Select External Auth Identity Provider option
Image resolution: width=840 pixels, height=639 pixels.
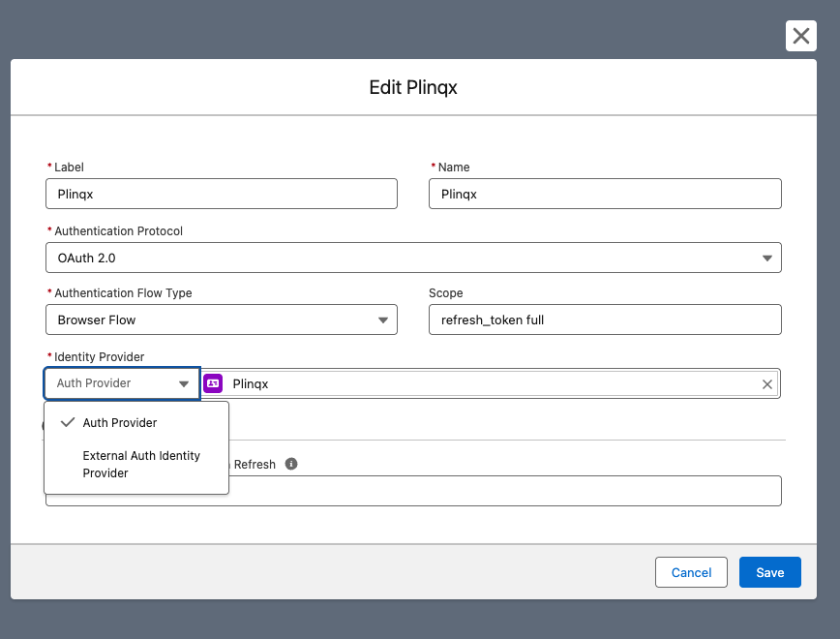tap(136, 464)
